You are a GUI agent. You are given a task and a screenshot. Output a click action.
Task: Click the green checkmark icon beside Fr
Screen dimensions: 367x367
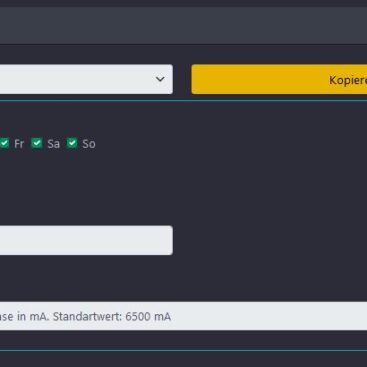click(x=4, y=143)
